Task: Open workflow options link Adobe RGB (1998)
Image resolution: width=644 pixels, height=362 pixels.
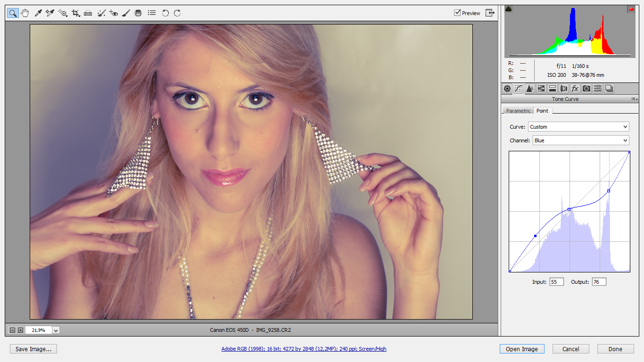Action: [304, 349]
